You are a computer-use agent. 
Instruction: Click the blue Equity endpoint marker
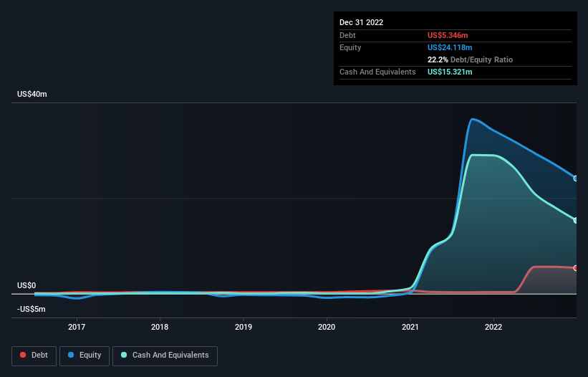(x=576, y=178)
